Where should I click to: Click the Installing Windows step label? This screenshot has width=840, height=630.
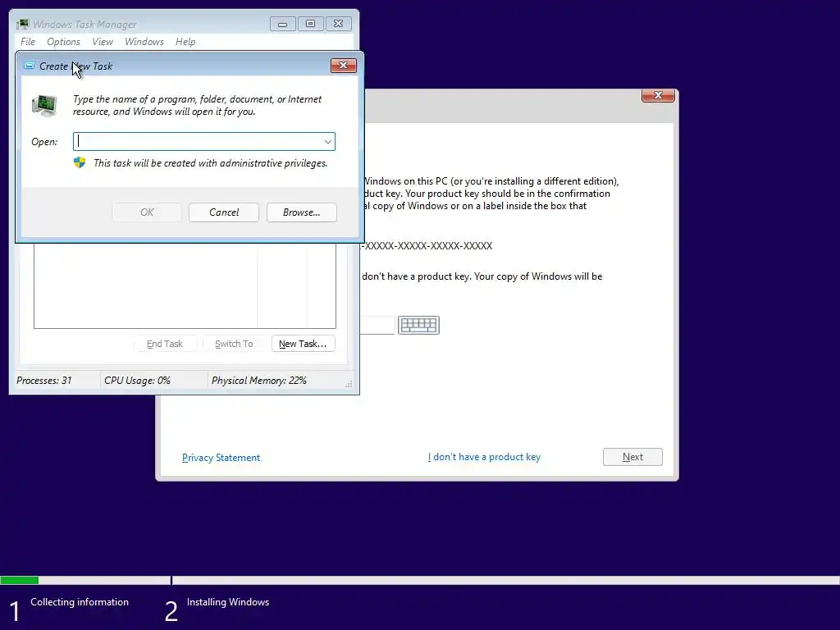[228, 602]
